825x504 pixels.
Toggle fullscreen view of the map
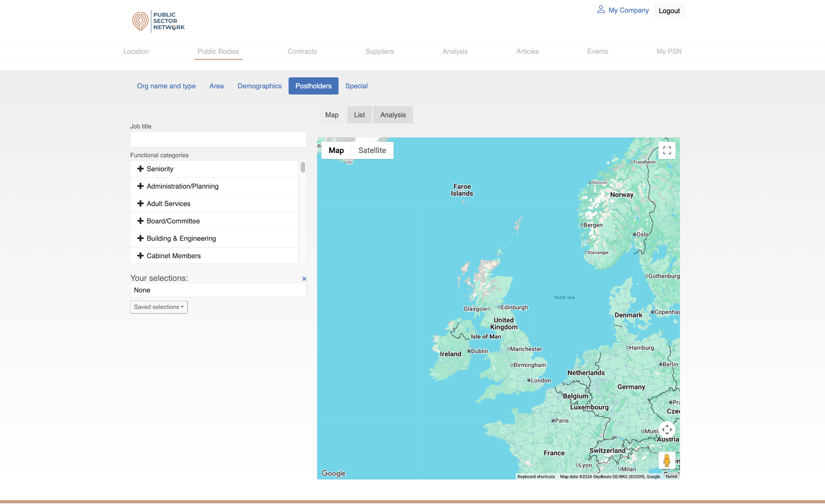click(x=667, y=150)
